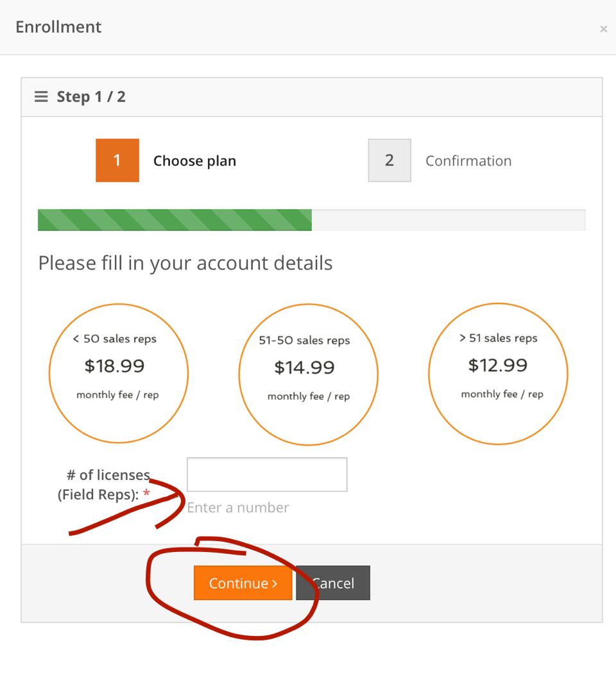Select the gray step 2 number box
The width and height of the screenshot is (616, 688).
389,160
